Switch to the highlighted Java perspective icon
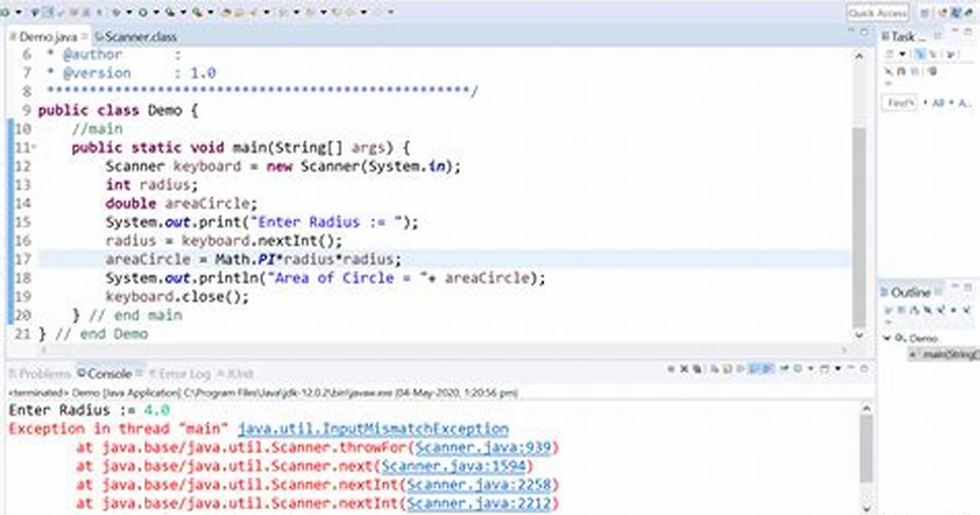This screenshot has width=980, height=515. click(x=956, y=12)
